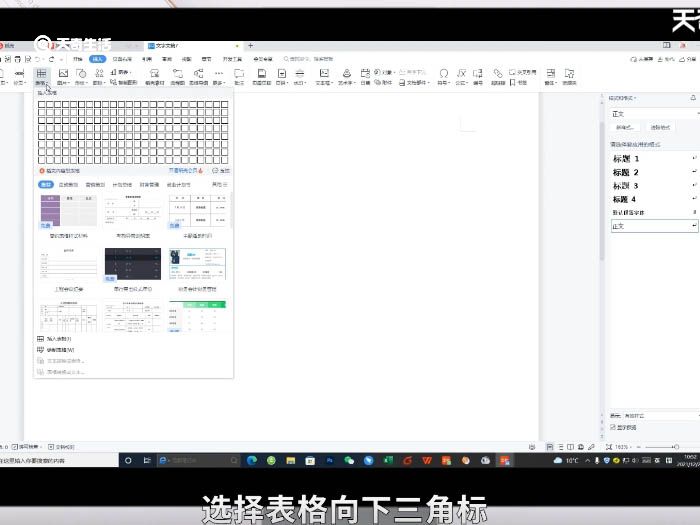
Task: Open the Object dropdown in ribbon
Action: (x=385, y=72)
